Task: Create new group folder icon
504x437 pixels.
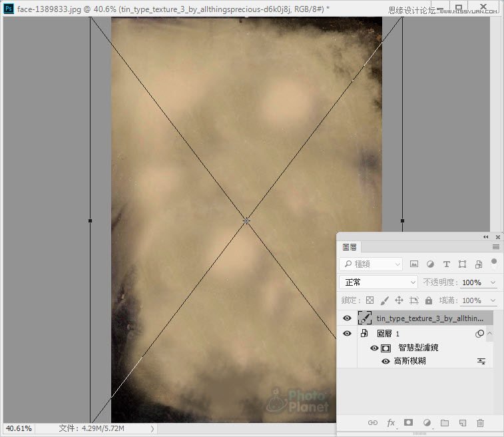Action: 445,422
